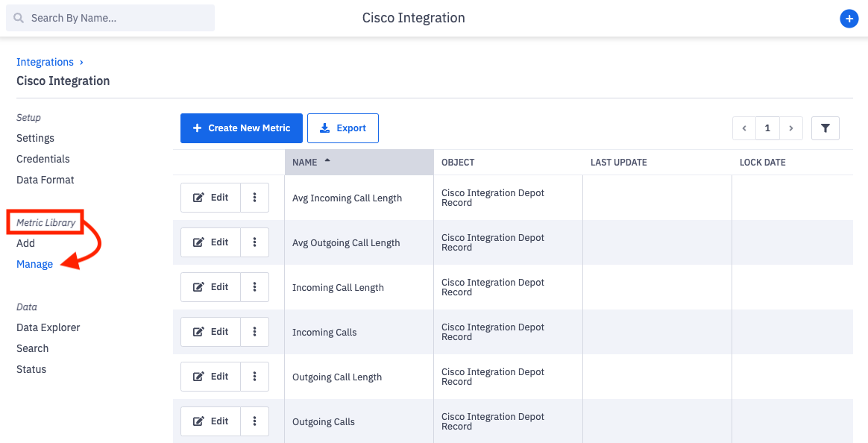
Task: Open kebab menu for Outgoing Calls row
Action: click(x=255, y=421)
